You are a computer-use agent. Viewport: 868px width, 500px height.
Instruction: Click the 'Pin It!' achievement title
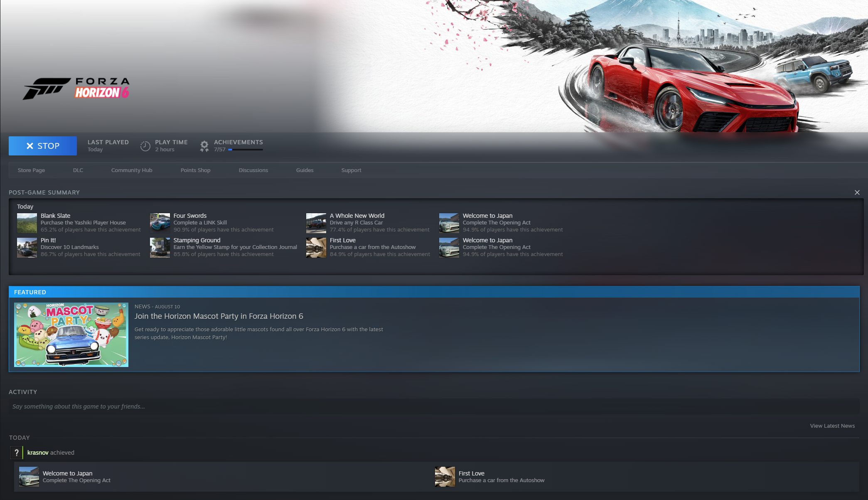(48, 240)
